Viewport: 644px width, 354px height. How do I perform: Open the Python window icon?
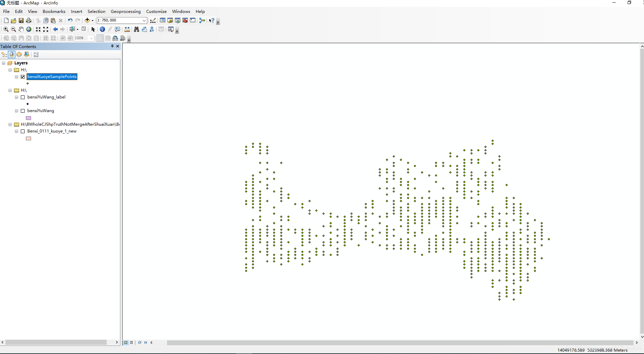click(x=193, y=20)
